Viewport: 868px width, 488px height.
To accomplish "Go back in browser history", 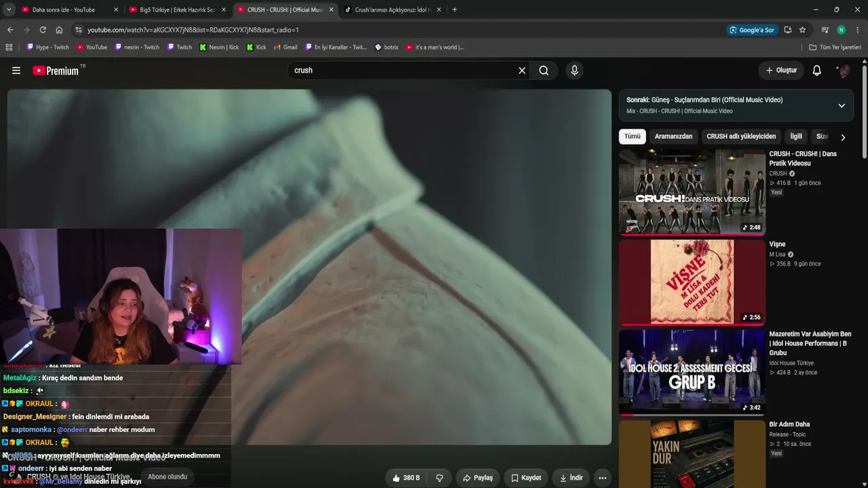I will pyautogui.click(x=10, y=30).
